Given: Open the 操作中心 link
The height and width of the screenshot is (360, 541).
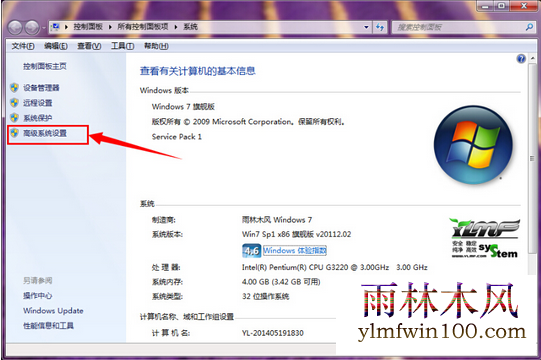Looking at the screenshot, I should point(38,295).
